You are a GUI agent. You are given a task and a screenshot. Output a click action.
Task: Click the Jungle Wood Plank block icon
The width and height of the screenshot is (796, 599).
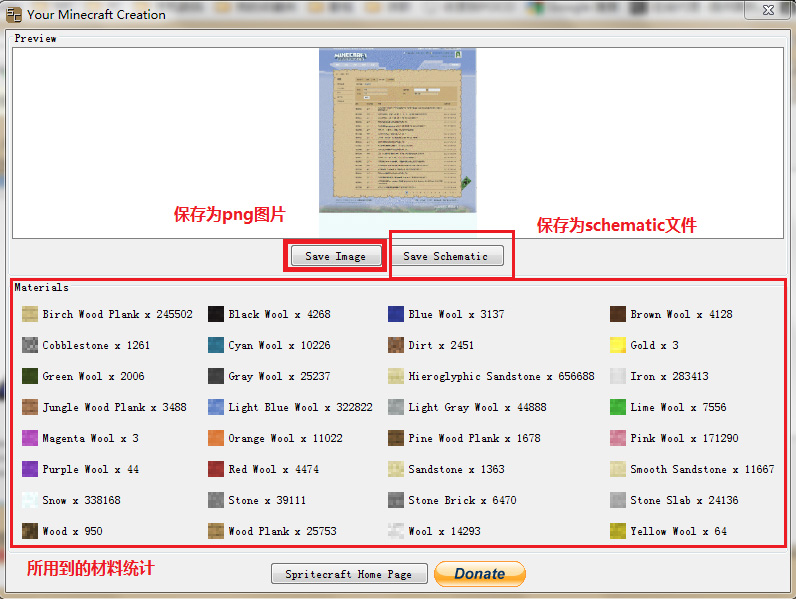(30, 407)
